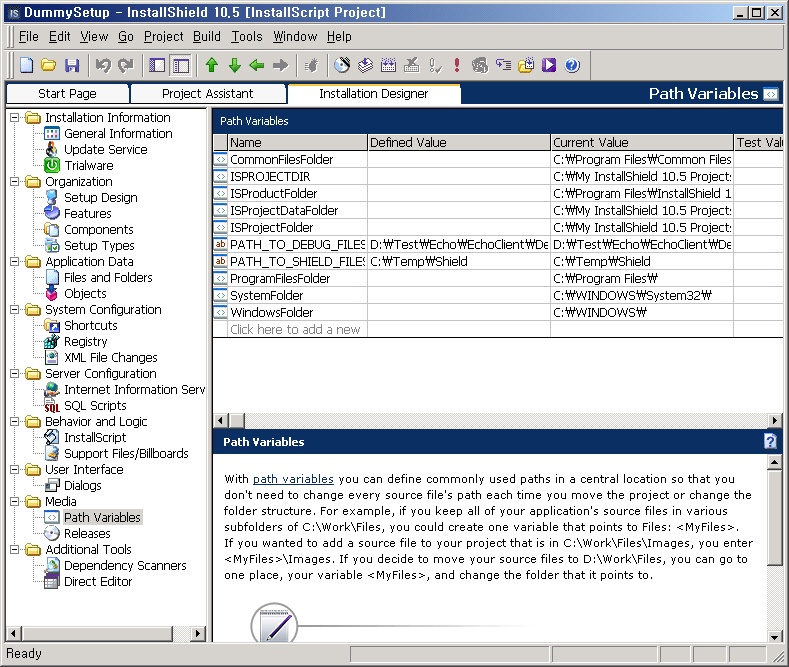Click the debug bug toolbar icon
The width and height of the screenshot is (789, 667).
(x=312, y=65)
